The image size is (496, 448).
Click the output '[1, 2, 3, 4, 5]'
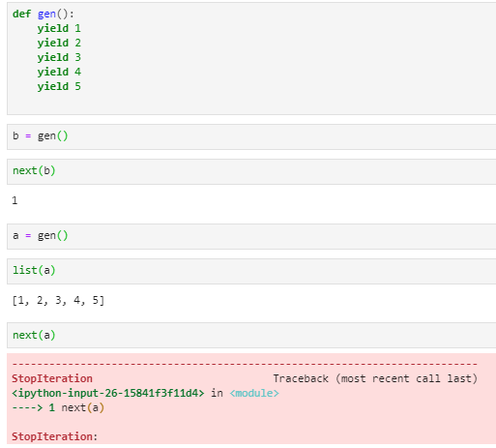pyautogui.click(x=58, y=301)
